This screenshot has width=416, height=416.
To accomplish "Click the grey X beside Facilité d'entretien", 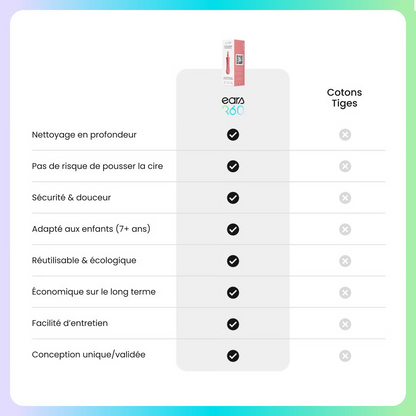I will pos(345,324).
